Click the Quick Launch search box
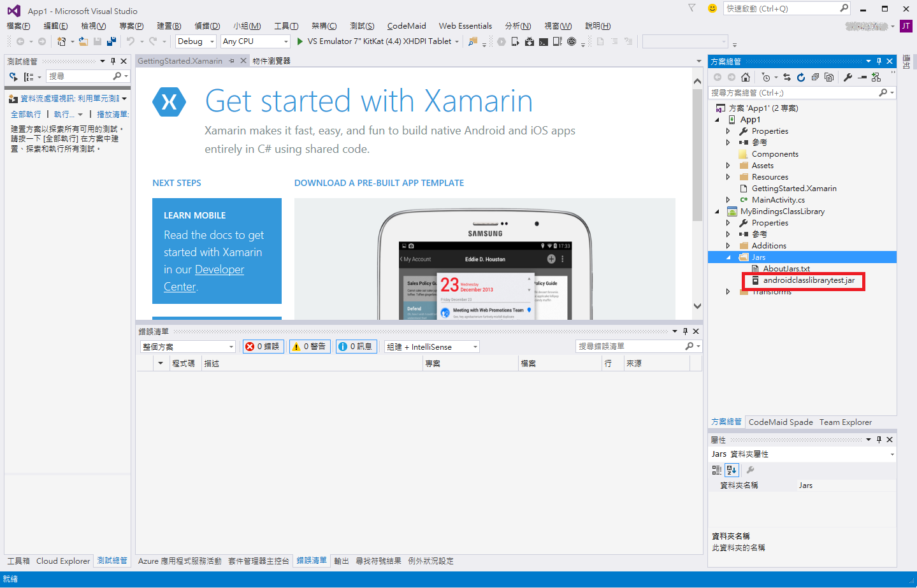 point(788,8)
